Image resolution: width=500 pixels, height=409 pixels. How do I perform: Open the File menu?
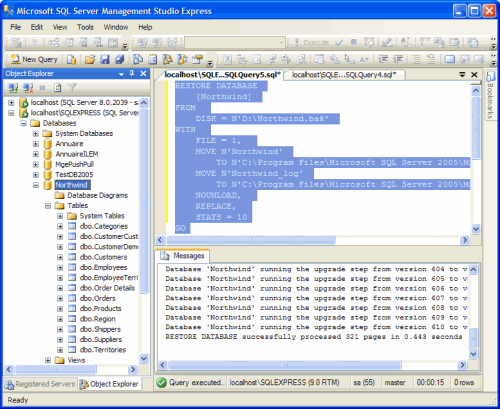coord(15,27)
